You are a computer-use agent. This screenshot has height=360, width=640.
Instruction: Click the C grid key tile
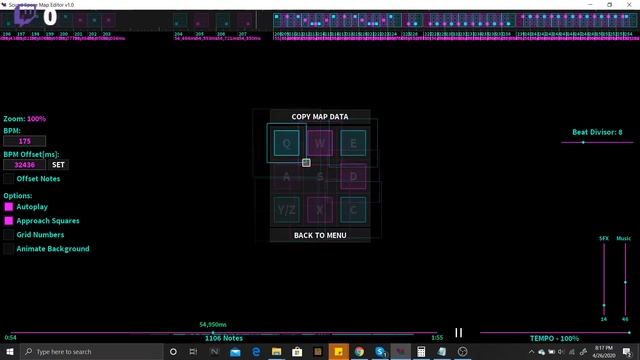click(353, 210)
